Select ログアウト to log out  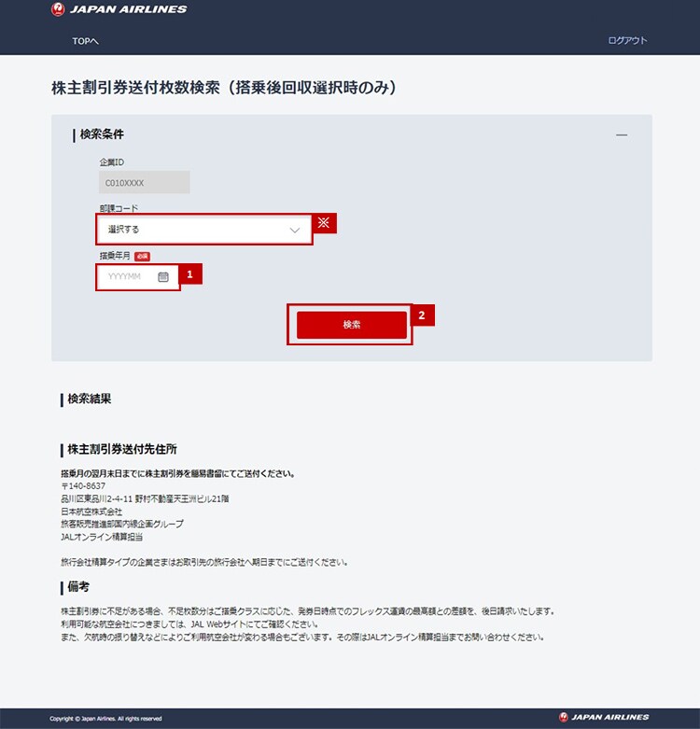[x=627, y=41]
